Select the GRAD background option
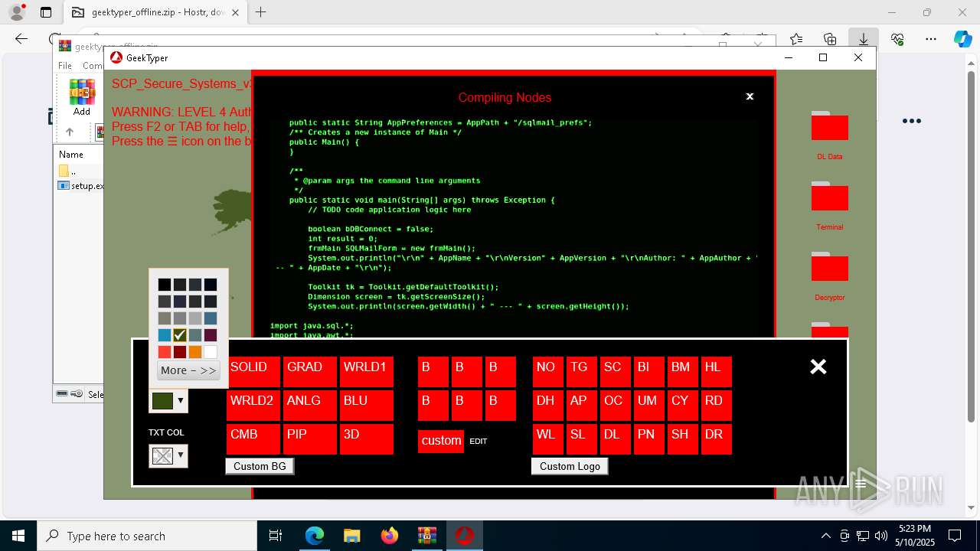This screenshot has height=551, width=980. (310, 371)
